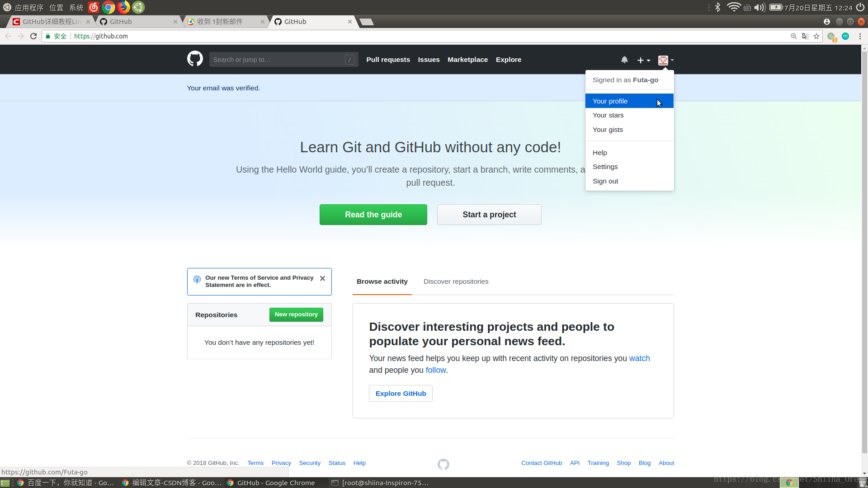The height and width of the screenshot is (488, 868).
Task: Close the active GitHub browser tab
Action: click(x=349, y=22)
